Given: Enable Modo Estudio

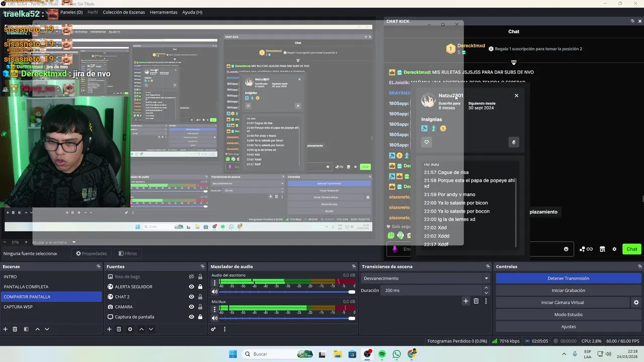Looking at the screenshot, I should pos(569,315).
